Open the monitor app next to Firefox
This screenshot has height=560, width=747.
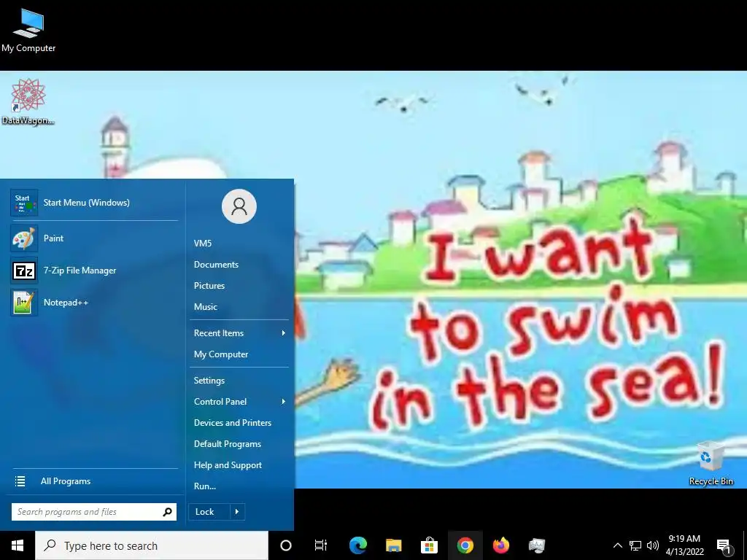tap(536, 545)
